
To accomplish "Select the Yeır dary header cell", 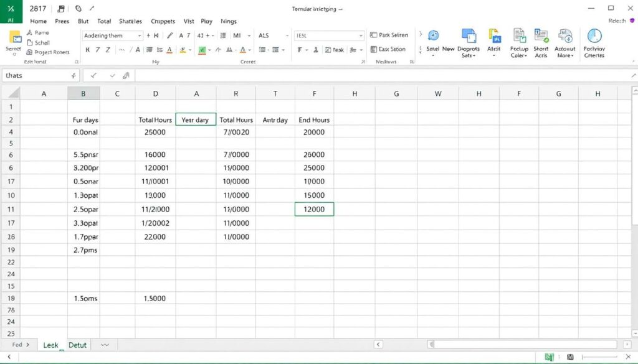I will [x=196, y=119].
